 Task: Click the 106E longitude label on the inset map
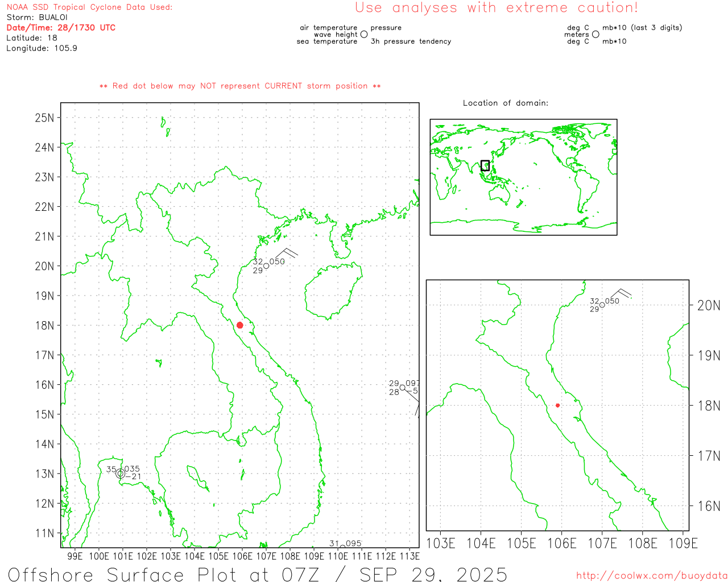click(x=562, y=543)
